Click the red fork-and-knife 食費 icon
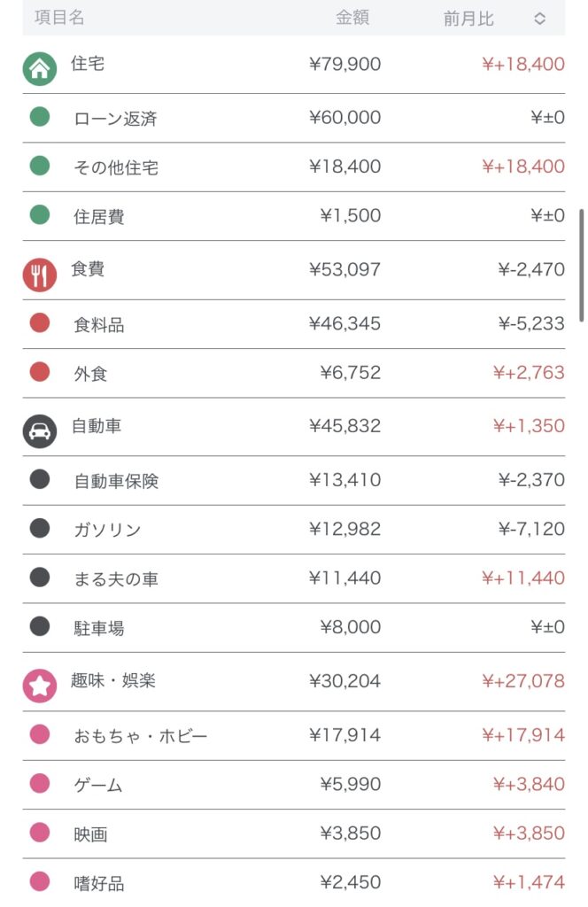The width and height of the screenshot is (588, 907). point(39,275)
